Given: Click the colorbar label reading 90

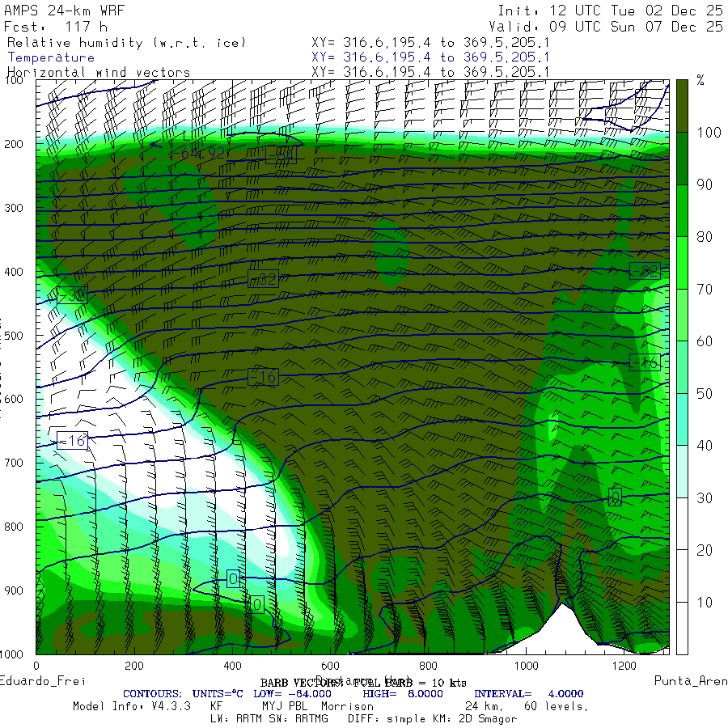Looking at the screenshot, I should [x=705, y=184].
